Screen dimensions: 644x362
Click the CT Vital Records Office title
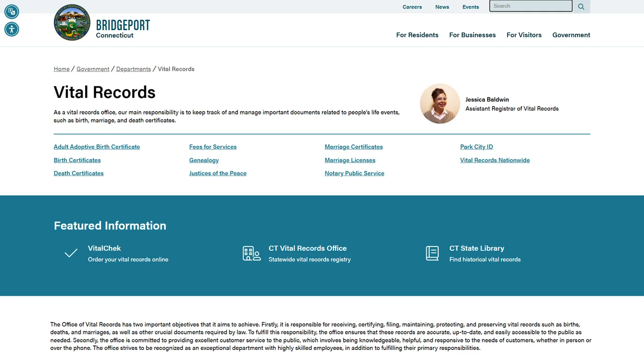[x=307, y=248]
